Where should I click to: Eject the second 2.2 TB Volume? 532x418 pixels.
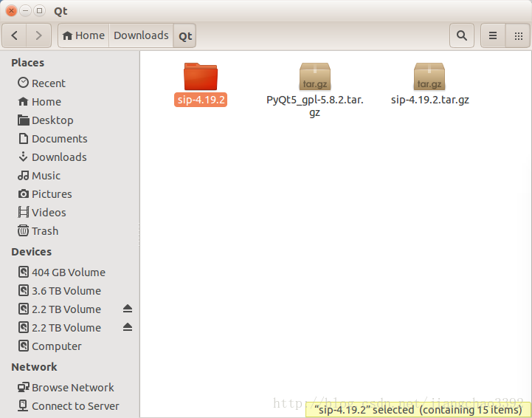(128, 327)
